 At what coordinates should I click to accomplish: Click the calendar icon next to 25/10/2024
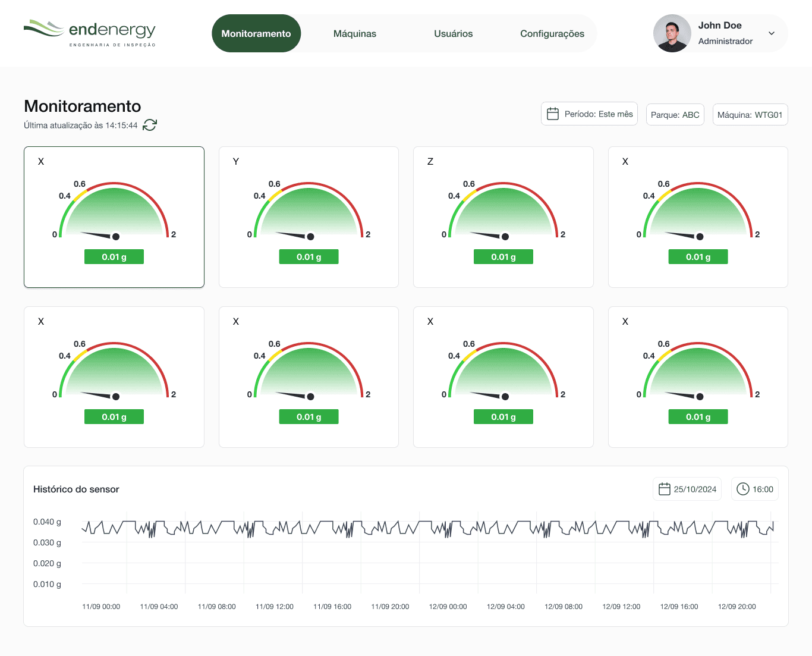665,489
